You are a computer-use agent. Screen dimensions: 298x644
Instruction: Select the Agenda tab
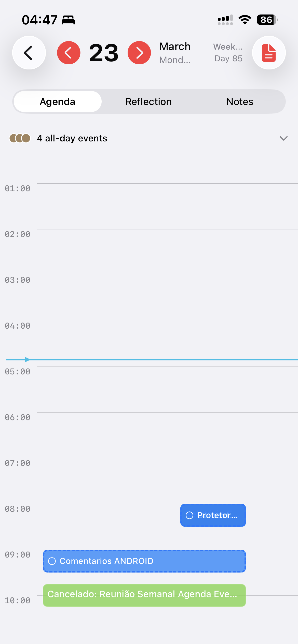pos(58,102)
